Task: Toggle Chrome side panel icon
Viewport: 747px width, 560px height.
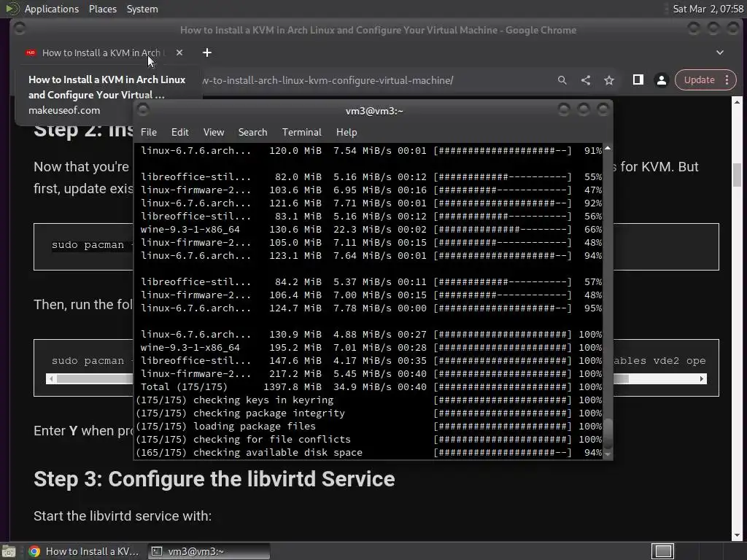Action: pos(638,79)
